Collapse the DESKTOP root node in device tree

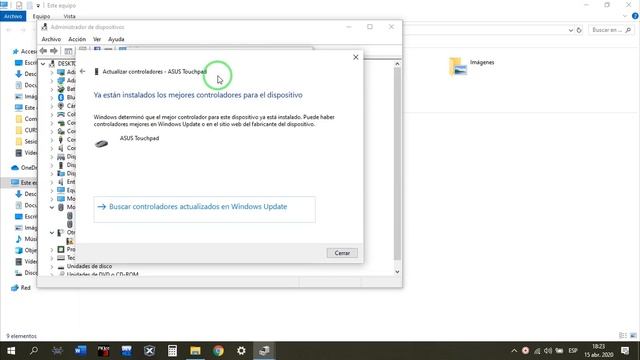click(x=43, y=64)
